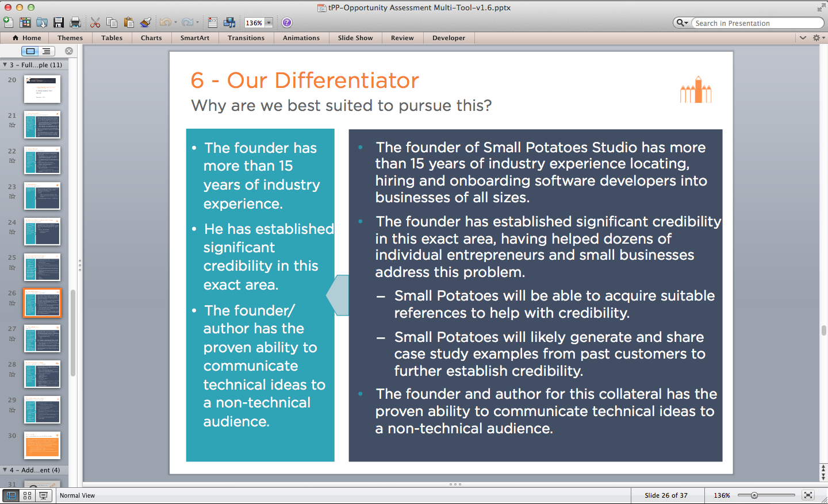The image size is (828, 504).
Task: Click subtitle 'Why are we best suited'
Action: pos(342,106)
